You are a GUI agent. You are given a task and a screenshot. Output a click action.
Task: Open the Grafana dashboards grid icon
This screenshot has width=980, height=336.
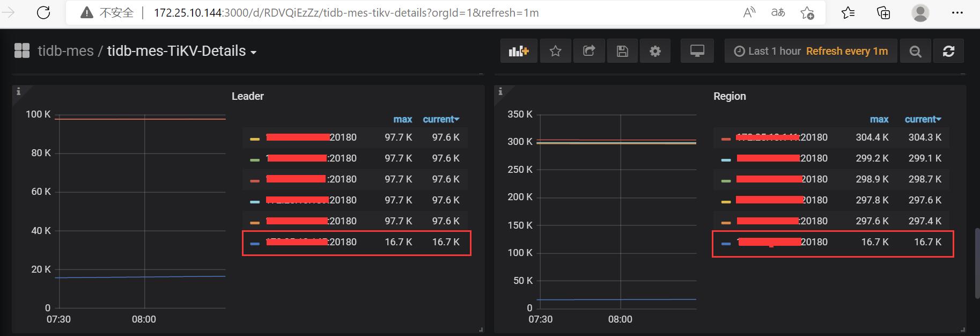coord(22,51)
